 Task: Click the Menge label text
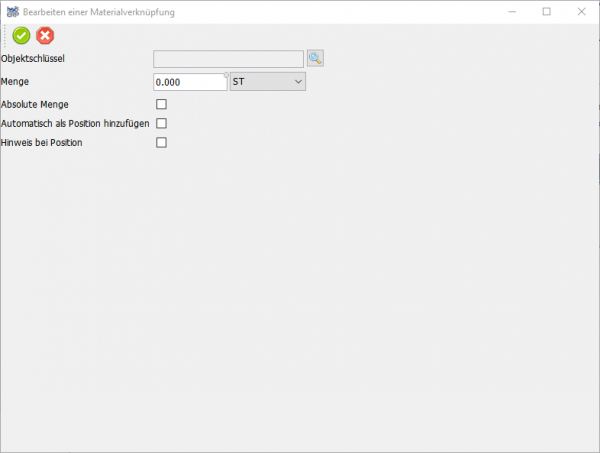(x=16, y=82)
